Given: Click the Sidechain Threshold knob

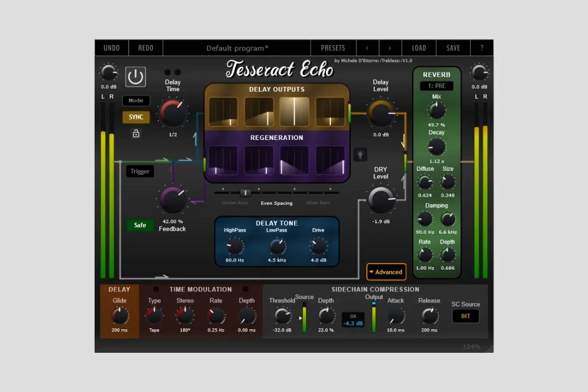Looking at the screenshot, I should [x=282, y=316].
